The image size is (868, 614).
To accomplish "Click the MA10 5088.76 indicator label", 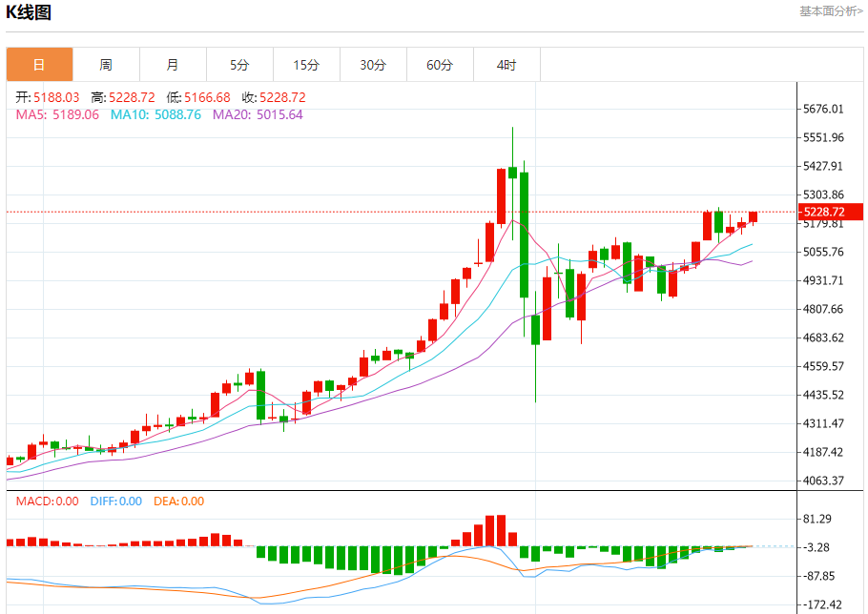I will click(x=155, y=114).
